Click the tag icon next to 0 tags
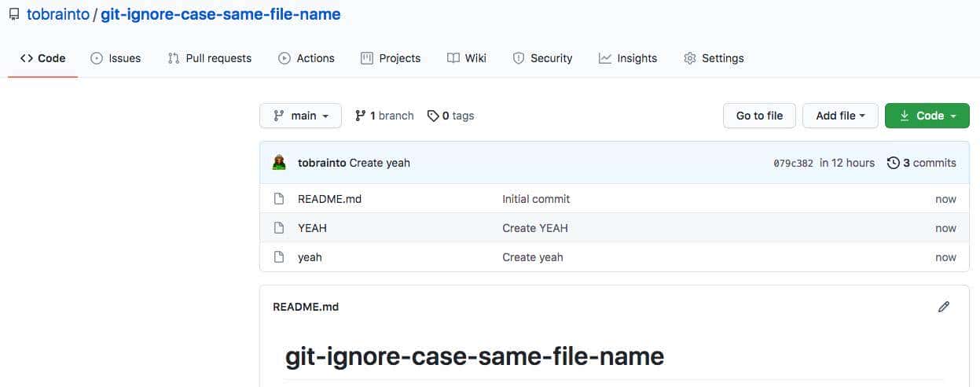The image size is (980, 387). point(433,116)
